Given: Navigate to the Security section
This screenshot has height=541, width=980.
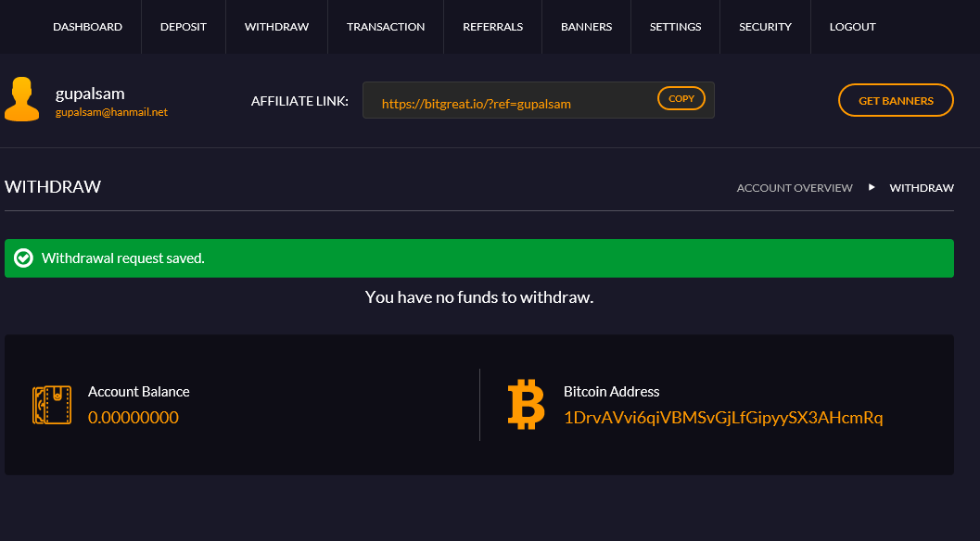Looking at the screenshot, I should click(765, 27).
